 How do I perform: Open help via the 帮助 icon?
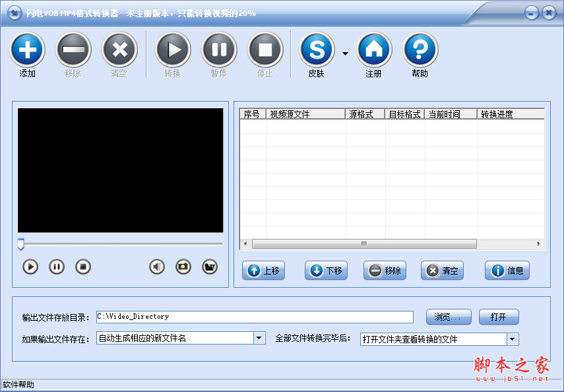(420, 49)
